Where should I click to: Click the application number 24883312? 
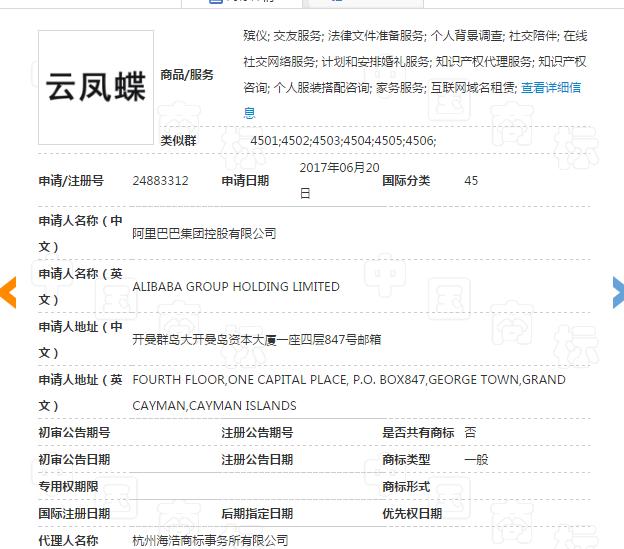coord(160,181)
